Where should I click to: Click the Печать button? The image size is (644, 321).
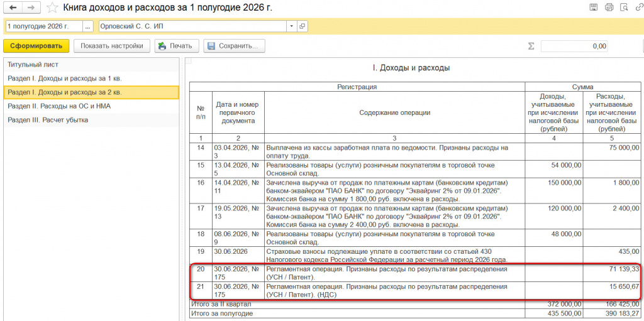pyautogui.click(x=177, y=46)
